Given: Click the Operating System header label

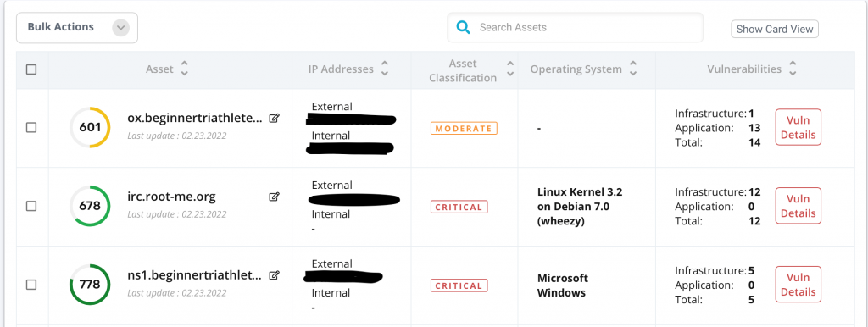Looking at the screenshot, I should coord(576,69).
